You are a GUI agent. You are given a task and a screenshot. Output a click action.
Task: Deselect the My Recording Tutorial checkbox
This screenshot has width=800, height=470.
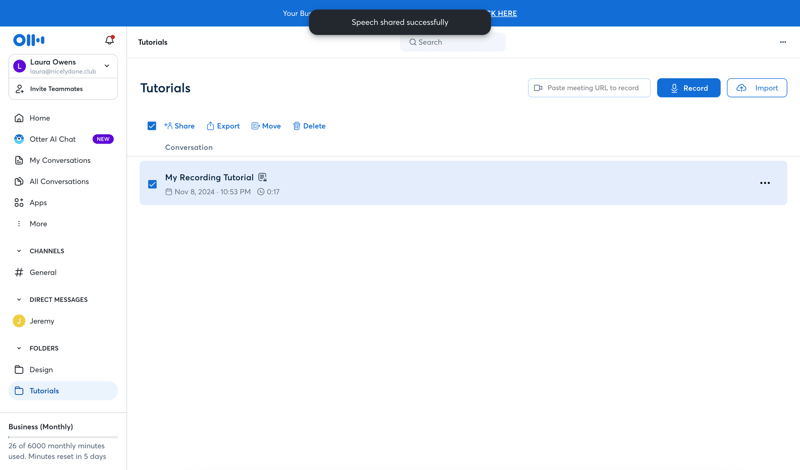(152, 184)
